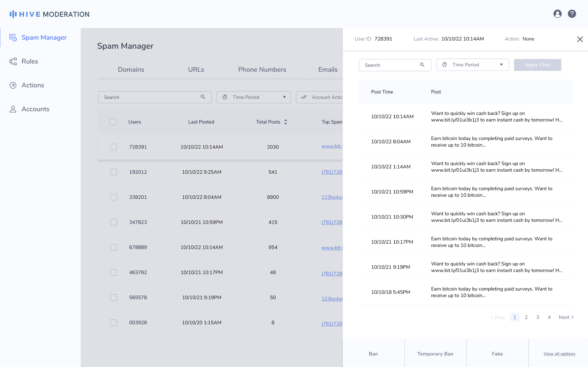The height and width of the screenshot is (367, 588).
Task: Expand the Spam Manager Time Period dropdown
Action: (x=254, y=97)
